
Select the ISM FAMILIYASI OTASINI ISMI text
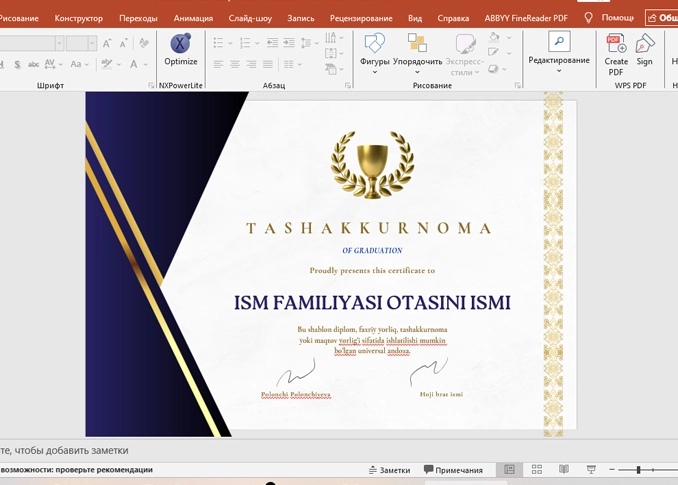pyautogui.click(x=372, y=303)
